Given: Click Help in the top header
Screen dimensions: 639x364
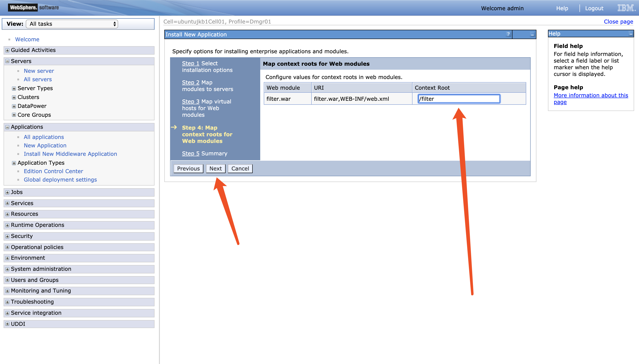Looking at the screenshot, I should click(562, 8).
